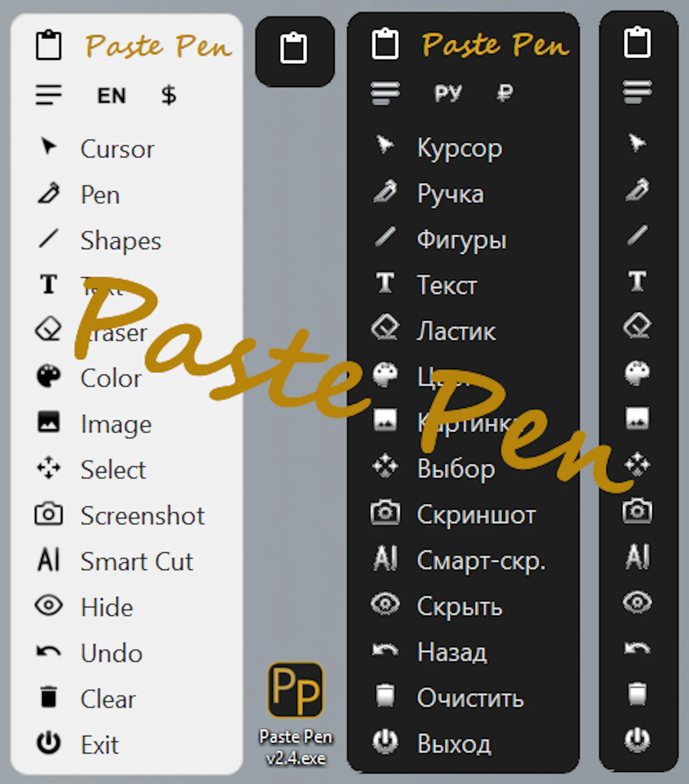Screen dimensions: 689x784
Task: Click the clipboard icon in Russian dark panel
Action: (385, 43)
